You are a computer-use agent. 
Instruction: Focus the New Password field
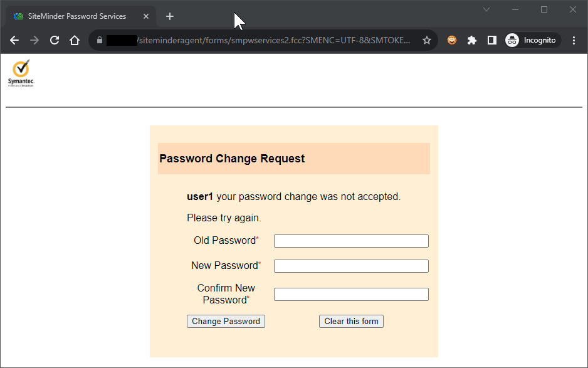[x=351, y=266]
